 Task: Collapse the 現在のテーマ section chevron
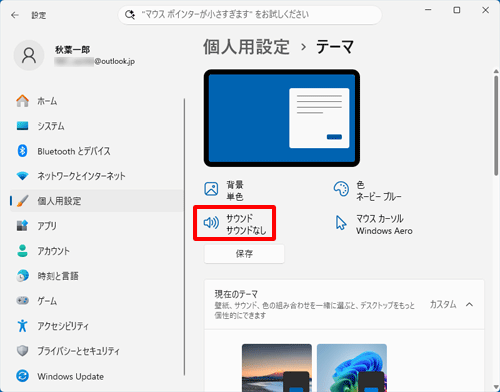(x=469, y=304)
